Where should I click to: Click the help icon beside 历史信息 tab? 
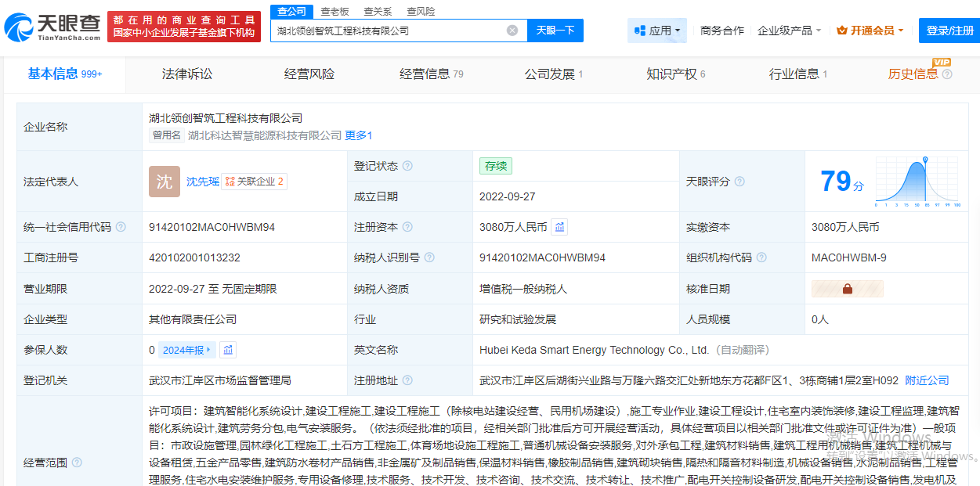click(x=947, y=74)
